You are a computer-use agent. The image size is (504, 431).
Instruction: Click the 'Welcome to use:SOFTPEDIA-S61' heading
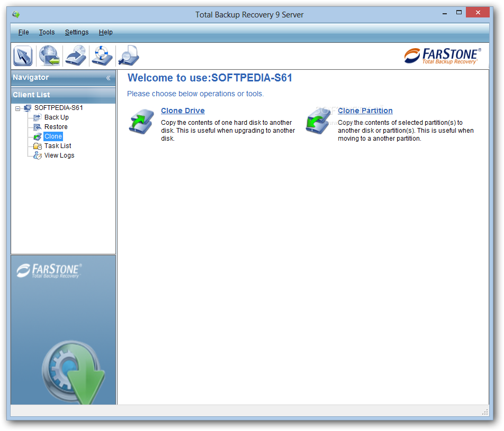coord(210,78)
